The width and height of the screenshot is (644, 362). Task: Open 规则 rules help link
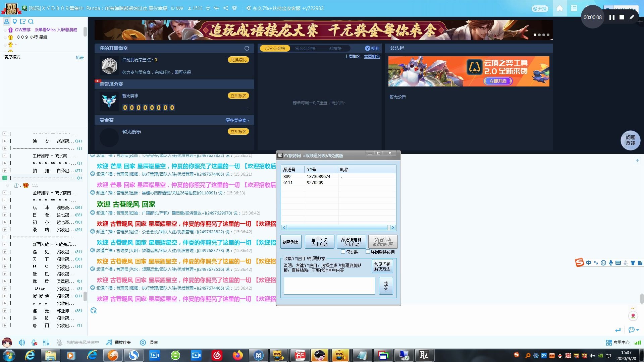(x=372, y=48)
